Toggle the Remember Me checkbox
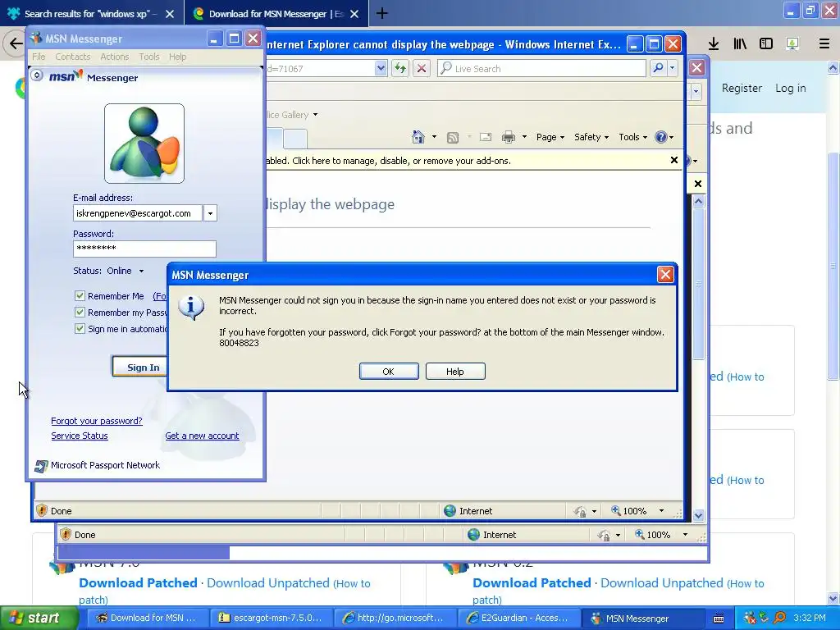 80,295
